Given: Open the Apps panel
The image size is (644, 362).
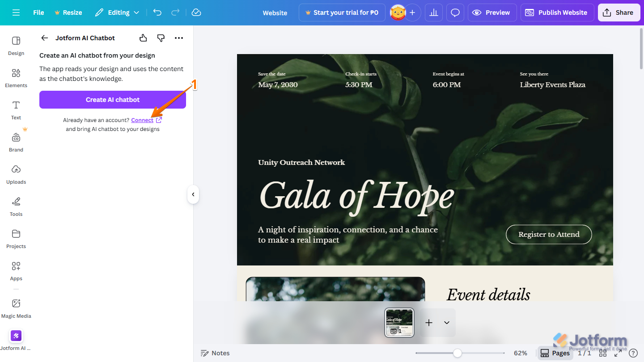Looking at the screenshot, I should 16,270.
